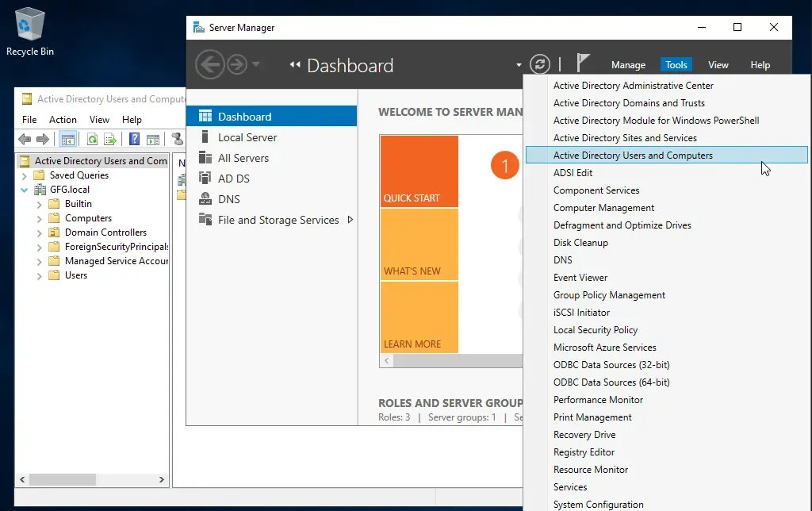The image size is (812, 511).
Task: Click the QUICK START tile
Action: [x=419, y=171]
